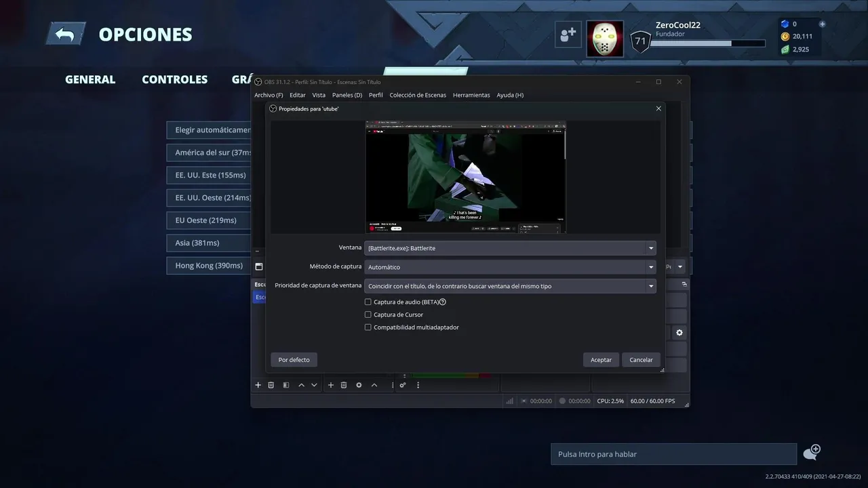Screen dimensions: 868x488
Task: Open the Editar menu
Action: (x=298, y=95)
